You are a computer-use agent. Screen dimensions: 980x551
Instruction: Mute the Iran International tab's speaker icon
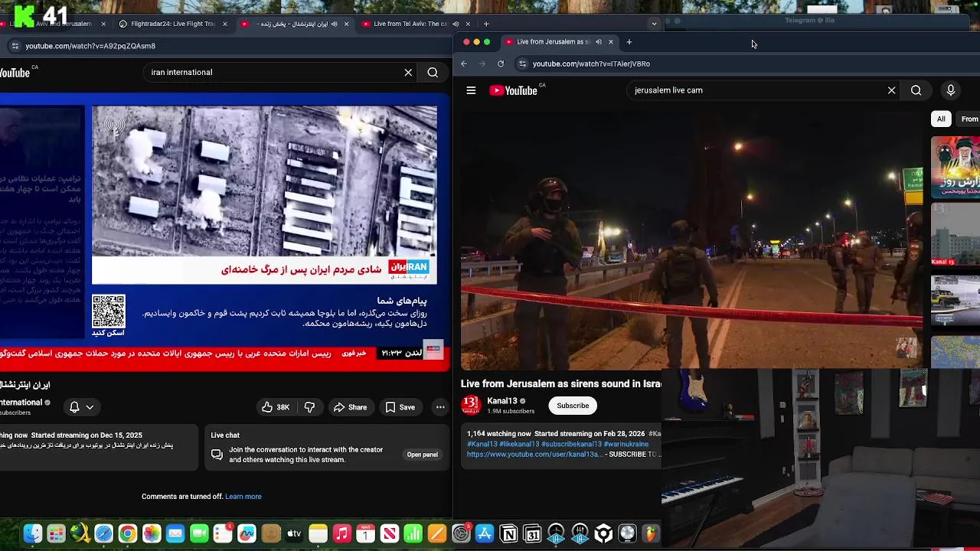tap(334, 24)
